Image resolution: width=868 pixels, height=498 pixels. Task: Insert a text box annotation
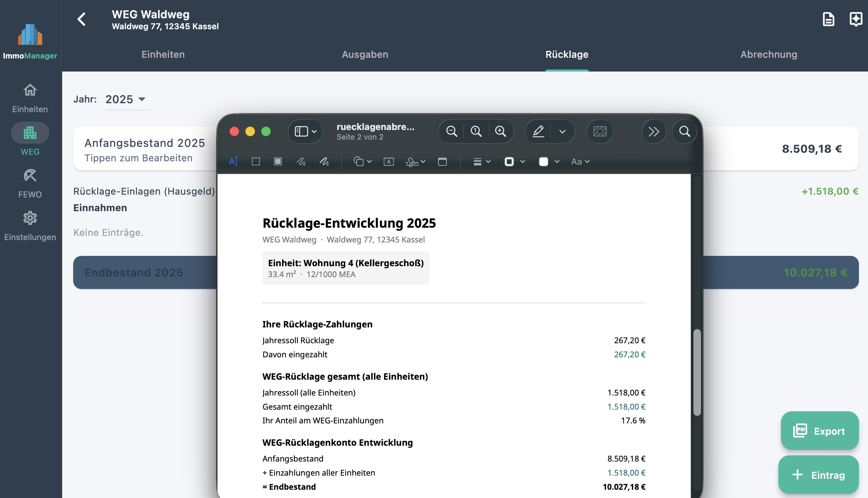(x=389, y=161)
